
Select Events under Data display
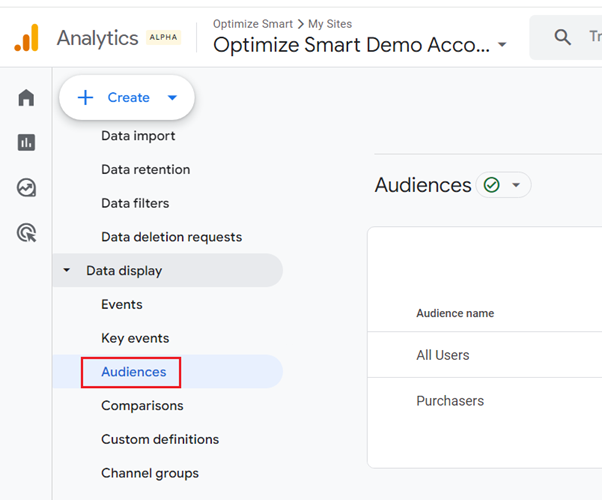122,305
